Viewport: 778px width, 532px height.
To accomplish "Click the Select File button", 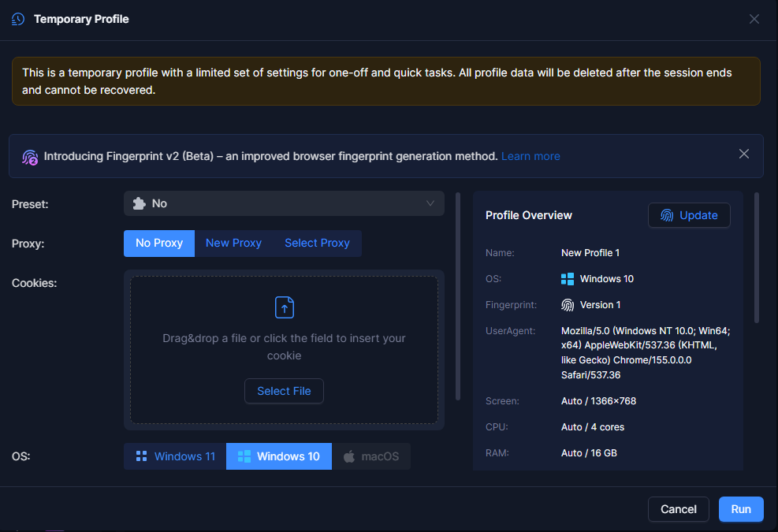I will click(x=284, y=391).
